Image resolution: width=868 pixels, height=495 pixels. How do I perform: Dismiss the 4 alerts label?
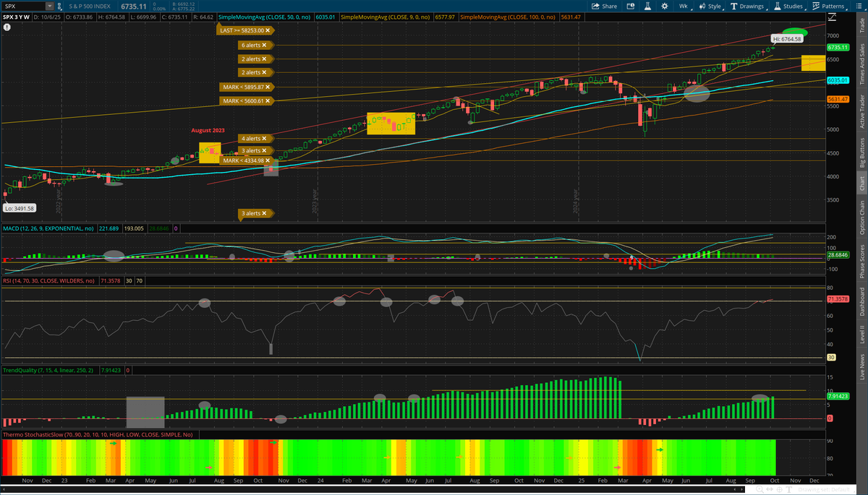265,138
